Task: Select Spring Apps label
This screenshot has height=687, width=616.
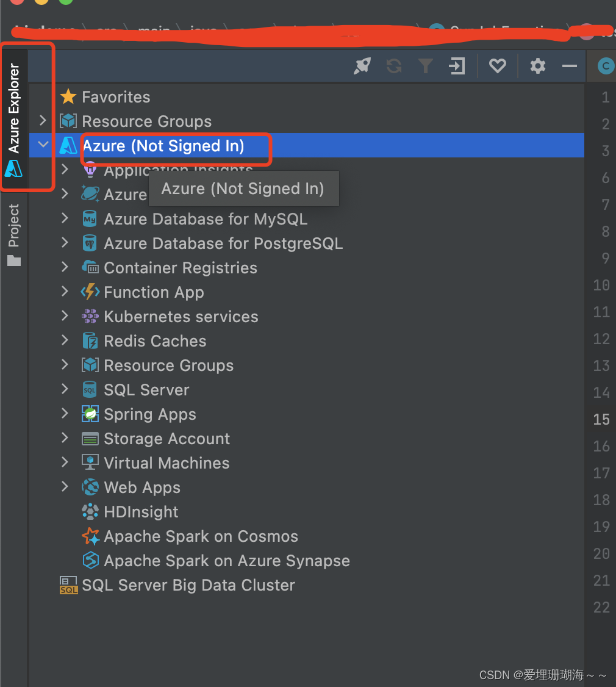Action: [150, 414]
